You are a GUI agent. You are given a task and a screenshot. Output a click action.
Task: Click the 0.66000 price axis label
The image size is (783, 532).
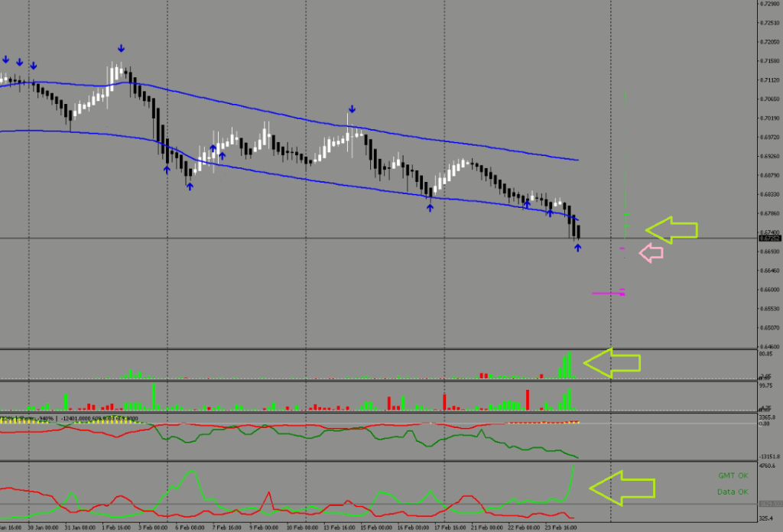point(768,290)
